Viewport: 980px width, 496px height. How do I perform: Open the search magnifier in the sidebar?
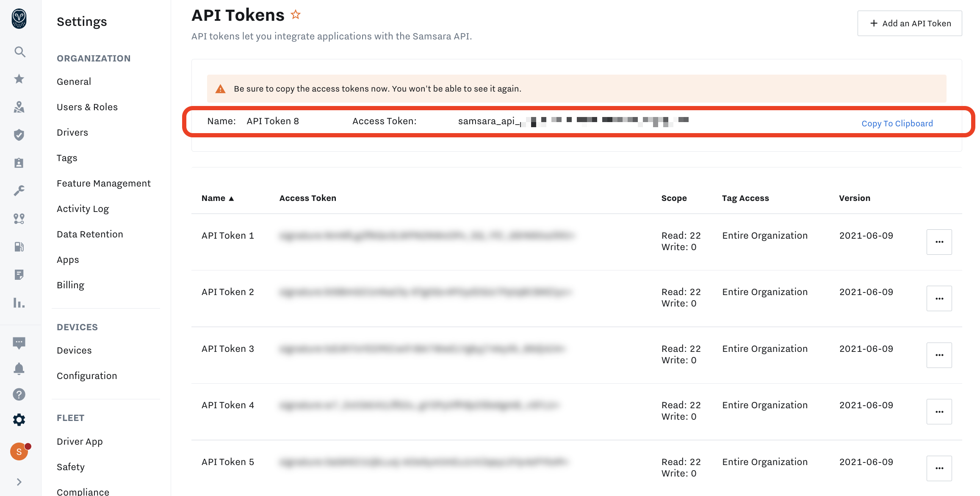19,52
